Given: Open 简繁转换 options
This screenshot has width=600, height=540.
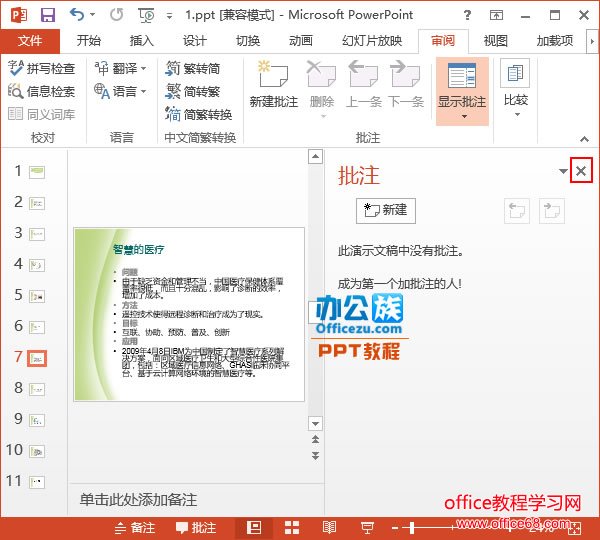Looking at the screenshot, I should [x=199, y=114].
